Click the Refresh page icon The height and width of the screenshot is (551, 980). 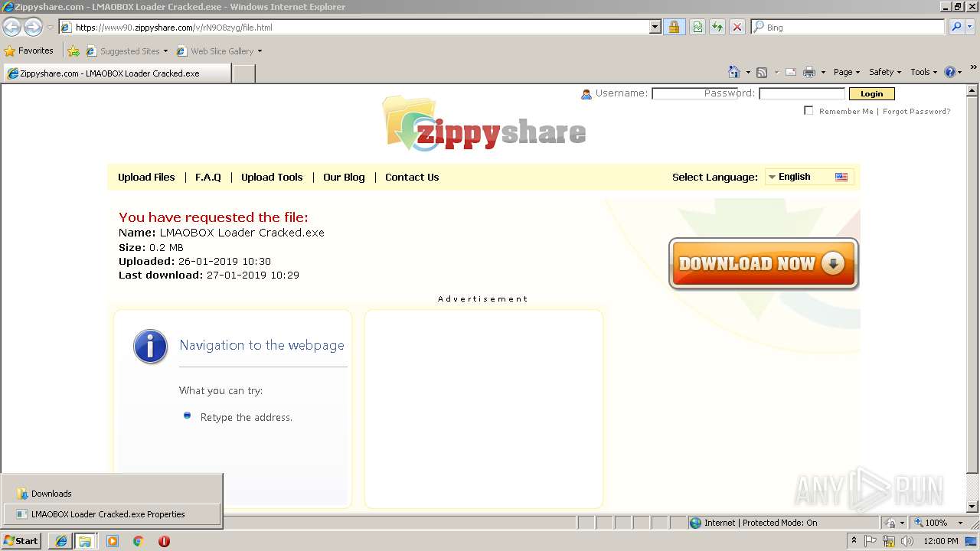coord(717,27)
